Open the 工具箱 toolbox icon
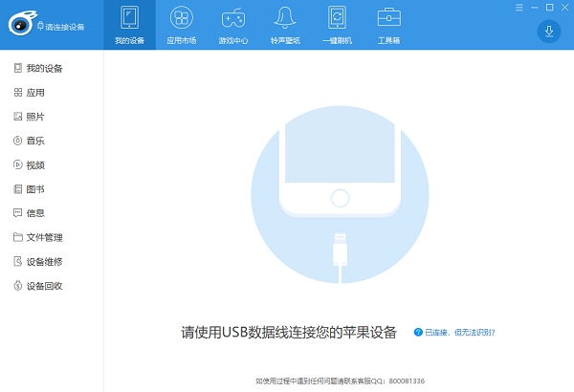This screenshot has height=392, width=574. [388, 25]
